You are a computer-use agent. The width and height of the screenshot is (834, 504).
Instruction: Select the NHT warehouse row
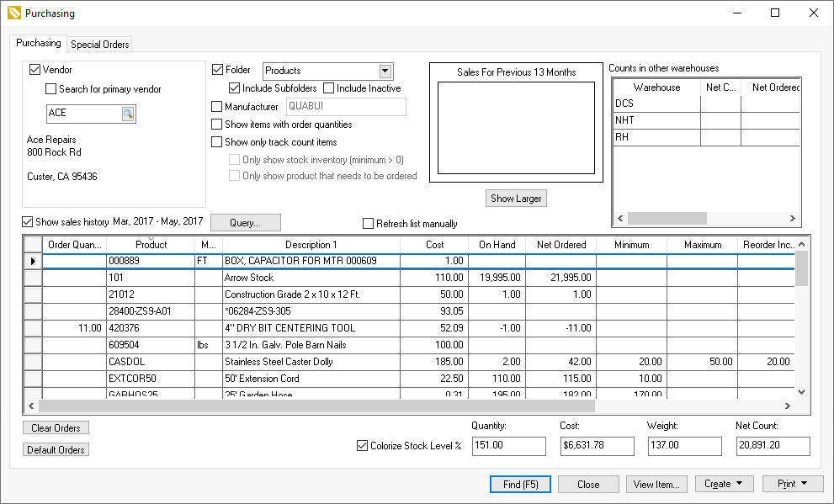pyautogui.click(x=706, y=120)
